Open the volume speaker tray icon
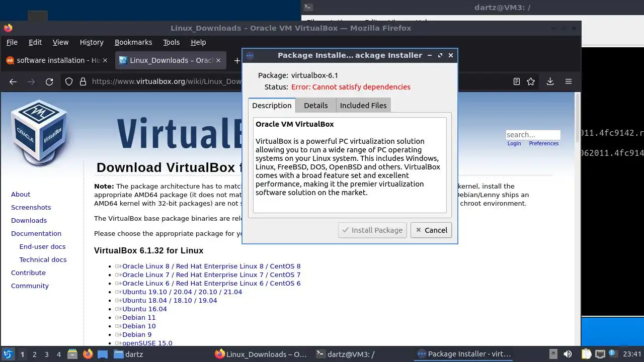This screenshot has height=362, width=644. [568, 354]
